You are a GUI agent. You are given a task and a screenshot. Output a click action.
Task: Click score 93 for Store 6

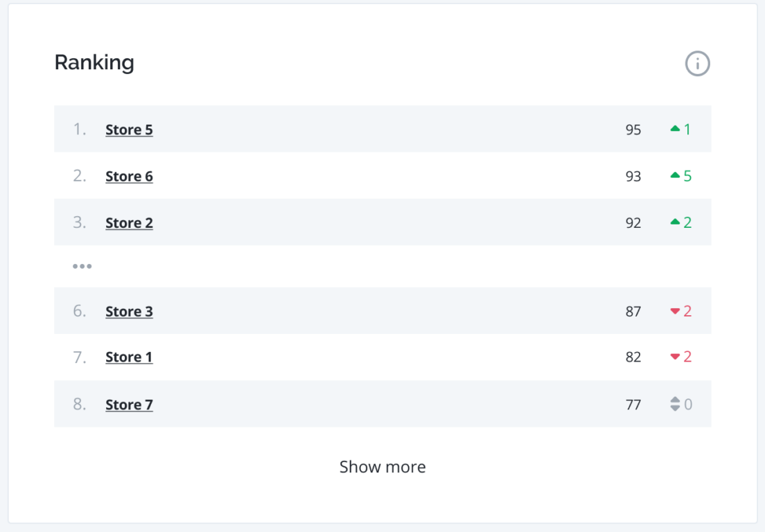click(x=633, y=176)
